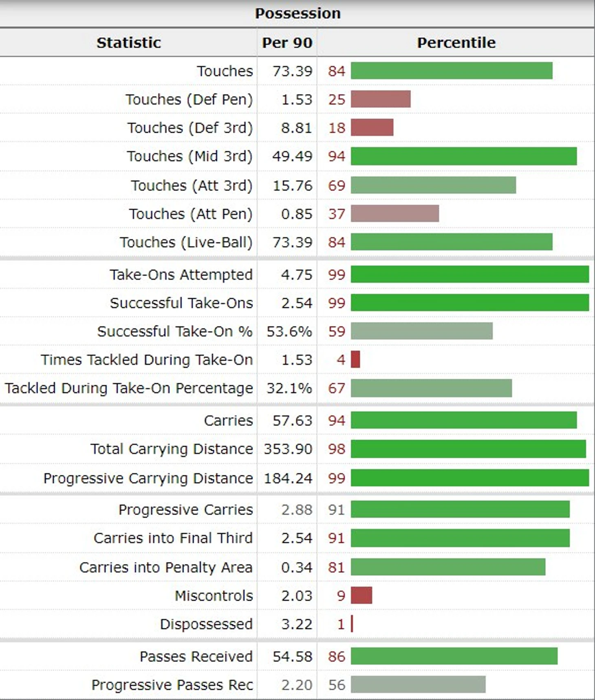Click the 54.58 Passes Received value
The height and width of the screenshot is (700, 595).
pyautogui.click(x=293, y=656)
